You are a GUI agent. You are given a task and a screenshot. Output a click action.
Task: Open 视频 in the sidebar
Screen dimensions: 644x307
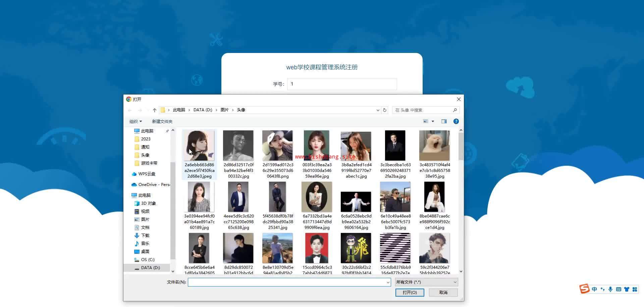(145, 211)
